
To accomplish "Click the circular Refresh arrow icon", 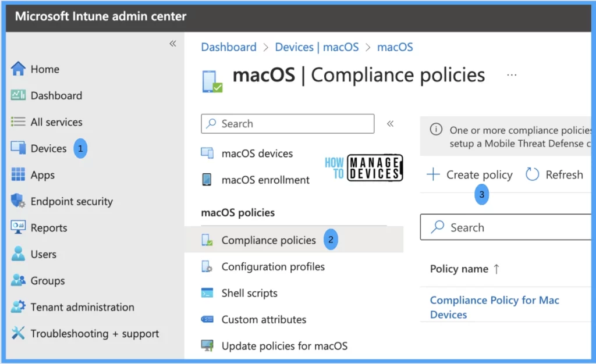I will pyautogui.click(x=532, y=174).
